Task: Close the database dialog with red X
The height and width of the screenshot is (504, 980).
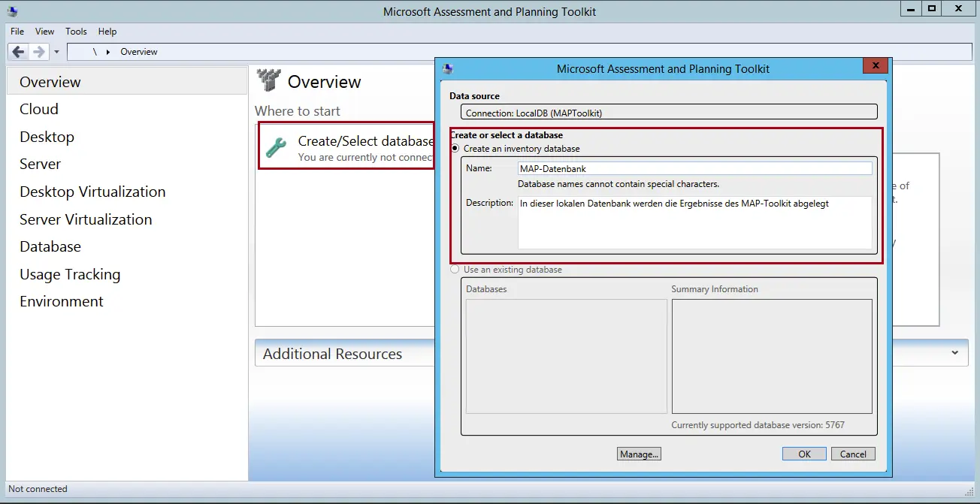Action: coord(875,66)
